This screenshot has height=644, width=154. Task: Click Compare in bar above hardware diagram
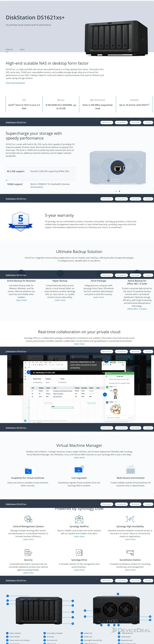tap(148, 580)
